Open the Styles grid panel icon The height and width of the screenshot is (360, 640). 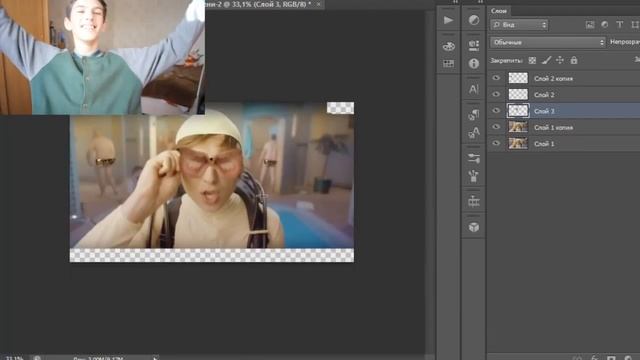click(448, 64)
